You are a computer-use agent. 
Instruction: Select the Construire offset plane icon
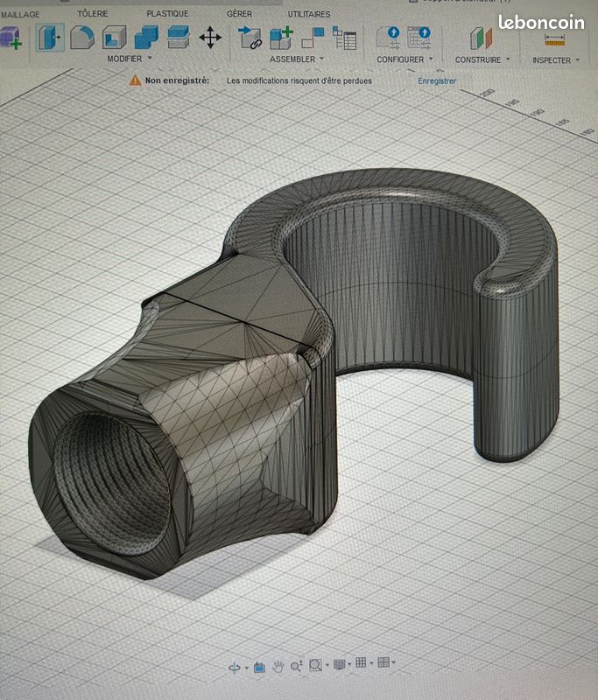tap(481, 38)
